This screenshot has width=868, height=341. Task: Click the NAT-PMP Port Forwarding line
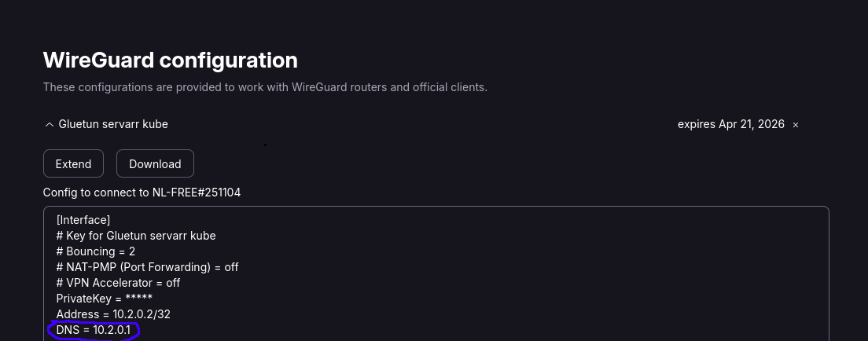(147, 267)
